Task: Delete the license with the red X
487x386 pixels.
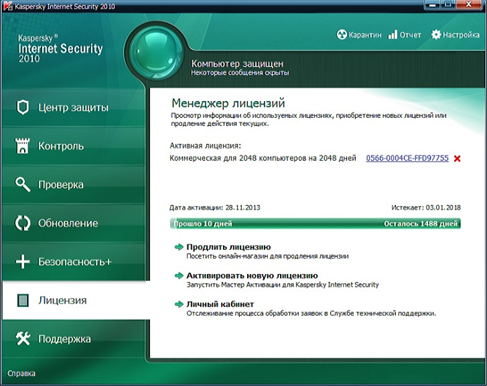Action: 457,159
